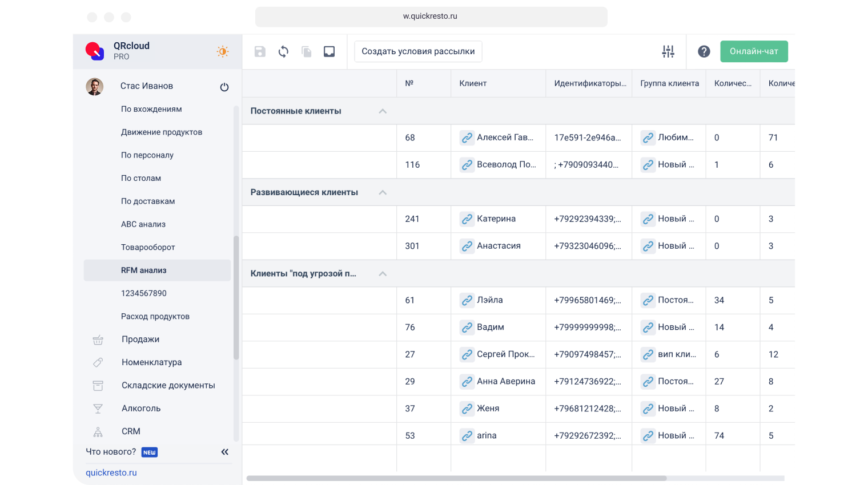Click group link icon beside Любим...
This screenshot has height=485, width=868.
pos(648,138)
